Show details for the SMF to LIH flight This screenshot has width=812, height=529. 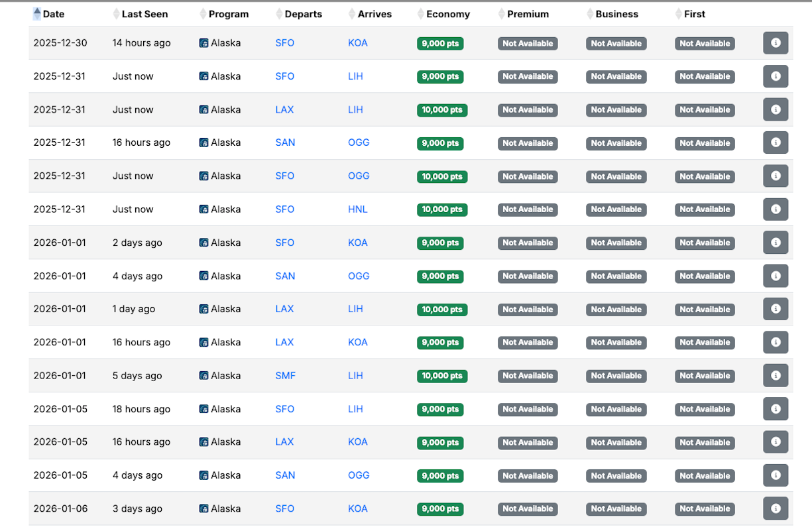775,376
